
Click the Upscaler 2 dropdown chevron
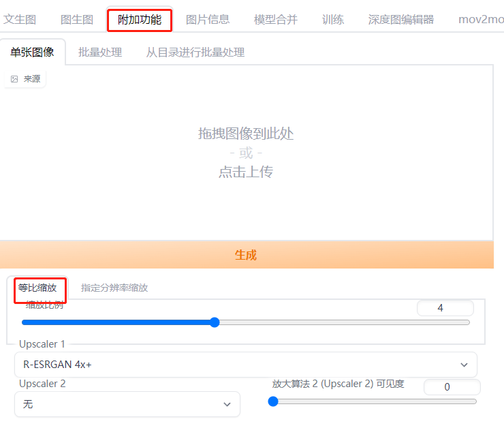tap(227, 404)
